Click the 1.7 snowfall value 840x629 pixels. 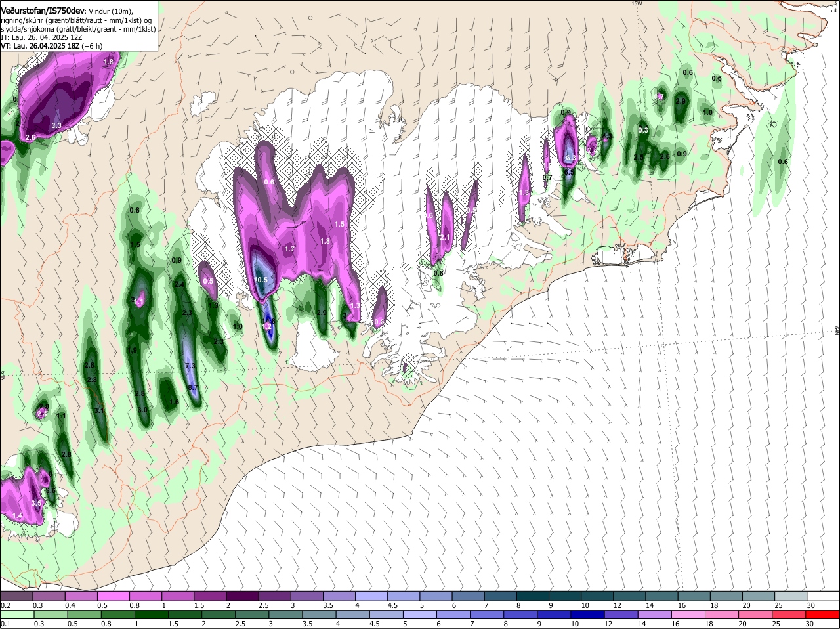coord(289,249)
